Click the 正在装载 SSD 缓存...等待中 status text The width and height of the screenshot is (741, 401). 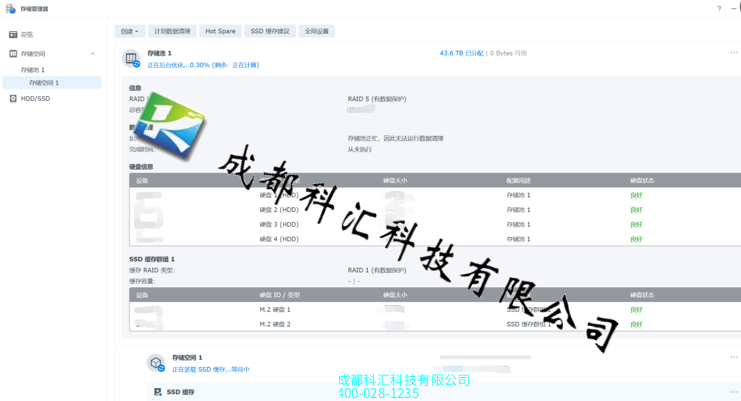(211, 369)
